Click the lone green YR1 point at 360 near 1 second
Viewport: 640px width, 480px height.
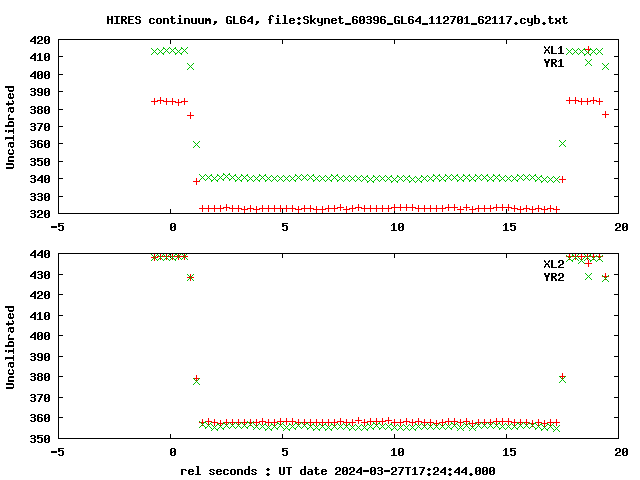pyautogui.click(x=196, y=144)
